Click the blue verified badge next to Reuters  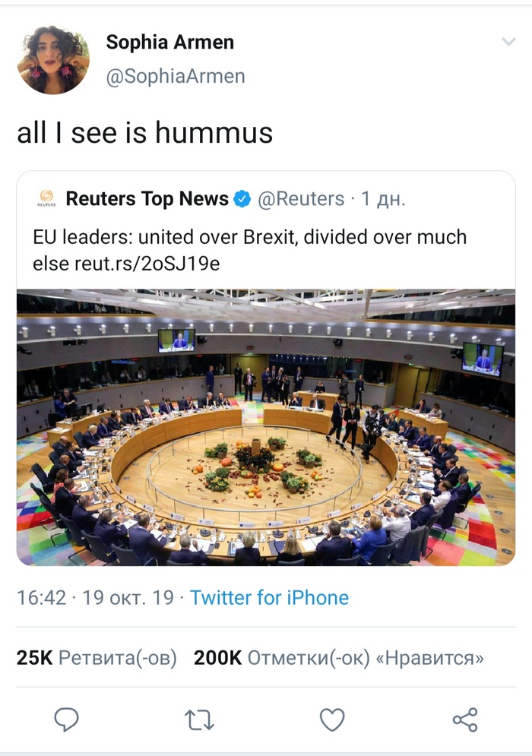(x=242, y=198)
